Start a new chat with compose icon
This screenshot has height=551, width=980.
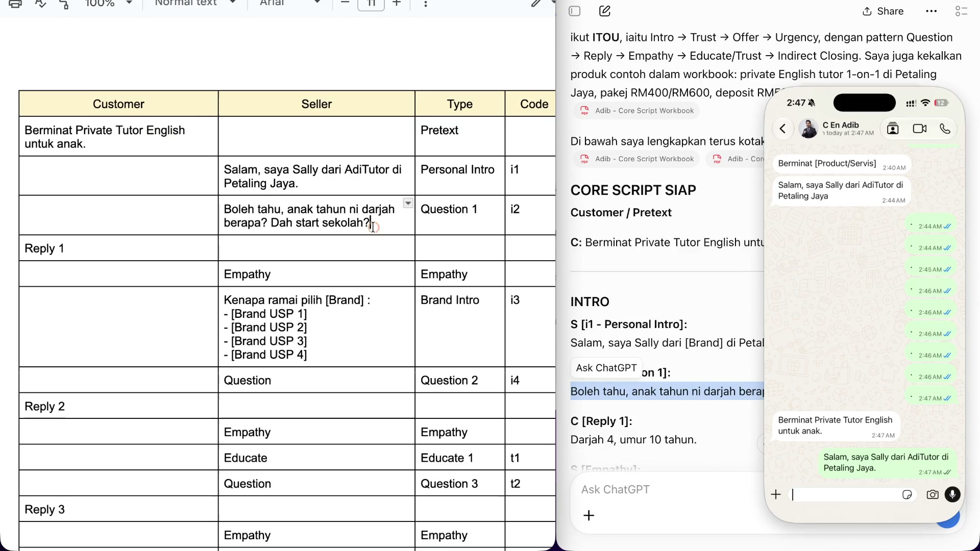[605, 11]
